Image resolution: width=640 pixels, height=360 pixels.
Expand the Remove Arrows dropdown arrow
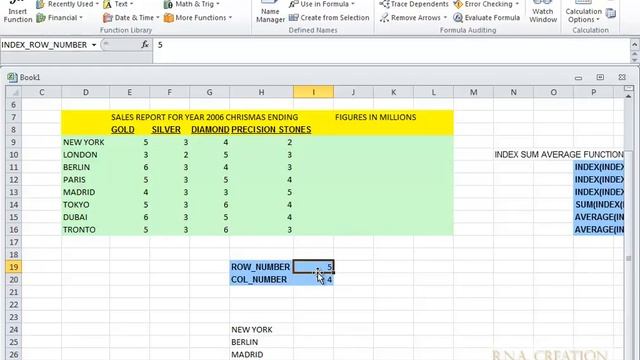(445, 18)
